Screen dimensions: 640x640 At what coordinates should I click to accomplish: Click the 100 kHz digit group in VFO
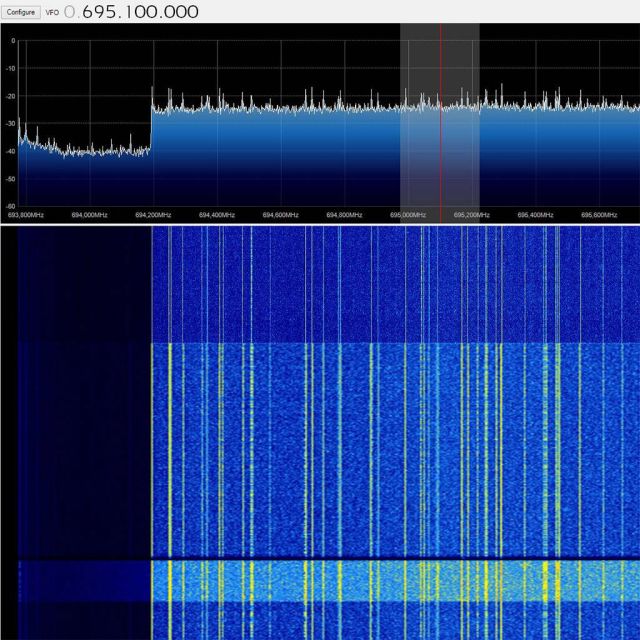tap(142, 12)
